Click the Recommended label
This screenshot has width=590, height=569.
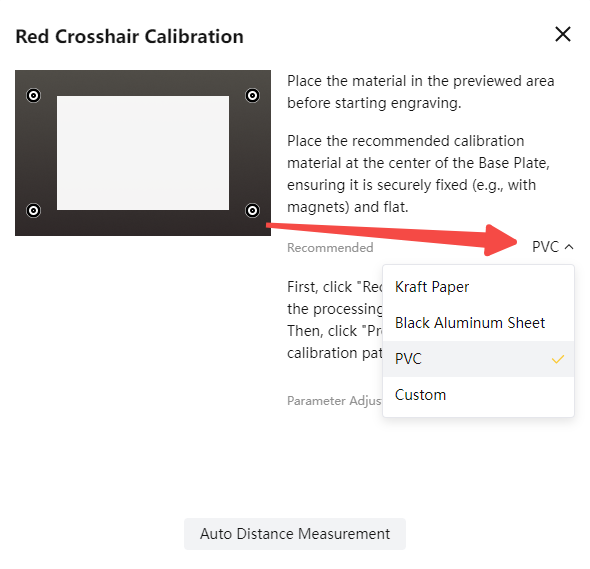tap(330, 248)
